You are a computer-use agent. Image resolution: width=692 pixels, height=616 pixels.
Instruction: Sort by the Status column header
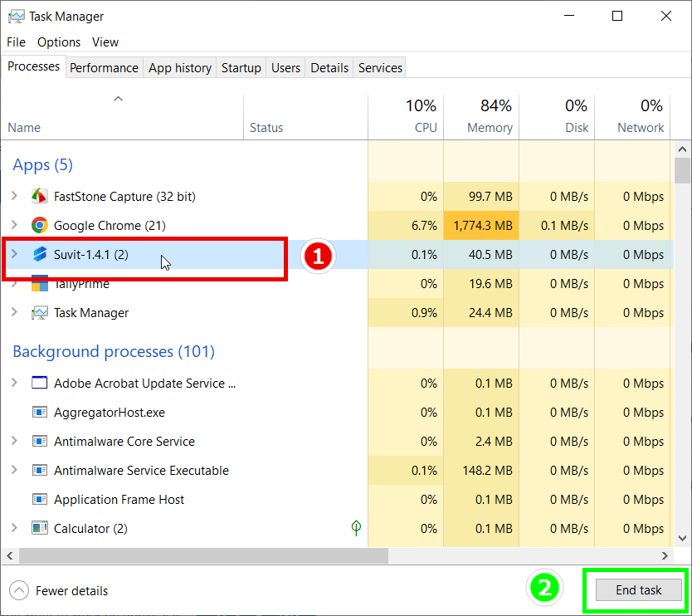tap(305, 117)
